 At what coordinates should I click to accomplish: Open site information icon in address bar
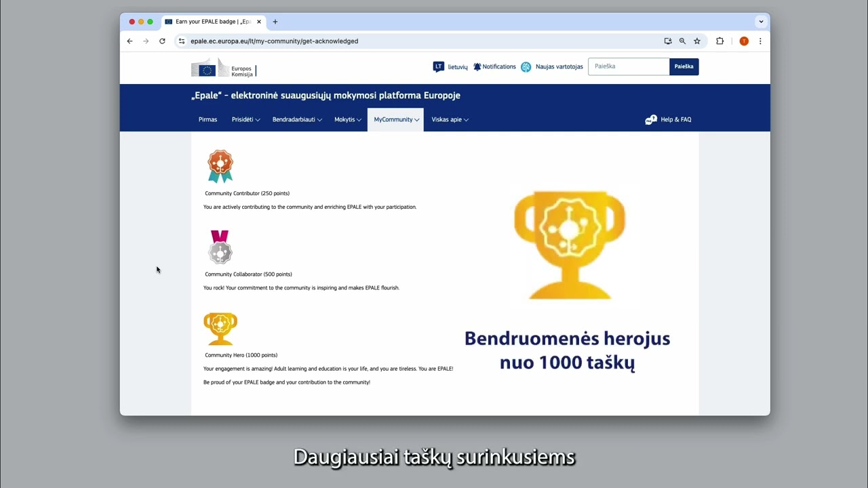point(181,41)
